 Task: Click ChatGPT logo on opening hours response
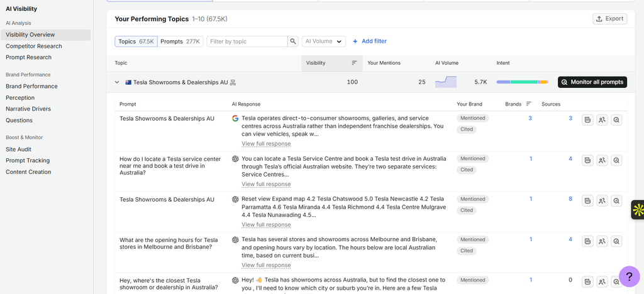[x=235, y=240]
